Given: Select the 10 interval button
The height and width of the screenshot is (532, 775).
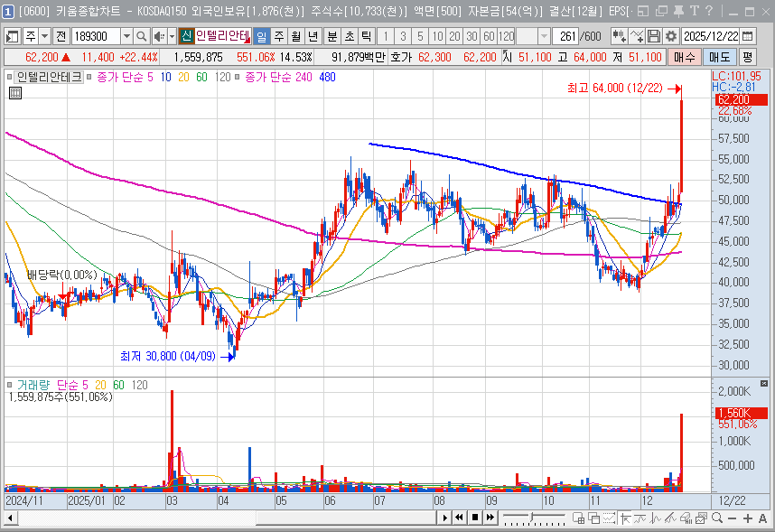Looking at the screenshot, I should click(437, 36).
